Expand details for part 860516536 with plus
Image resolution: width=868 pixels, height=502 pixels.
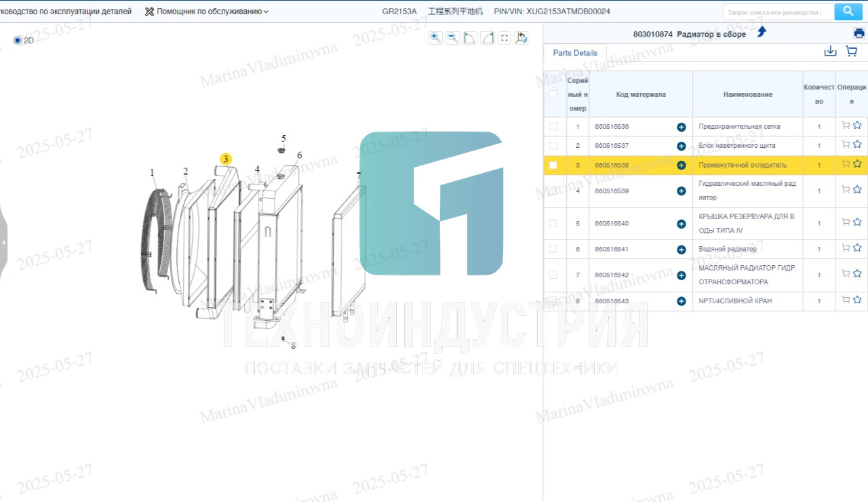(681, 127)
